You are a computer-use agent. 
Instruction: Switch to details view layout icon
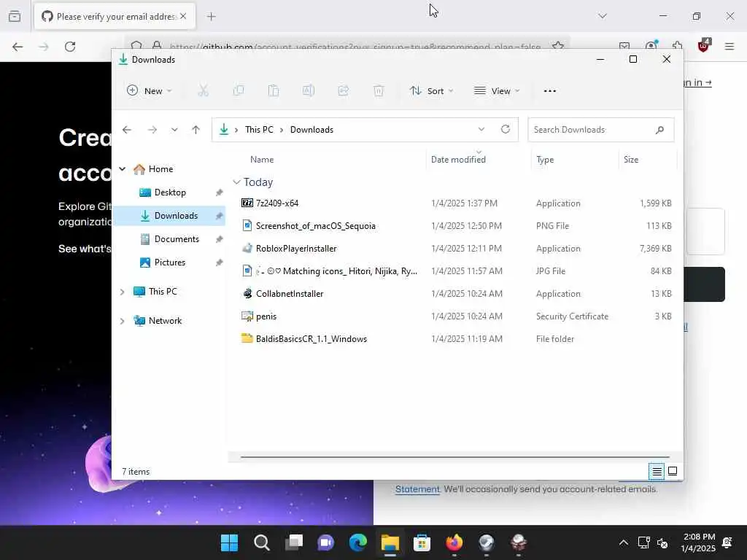657,472
